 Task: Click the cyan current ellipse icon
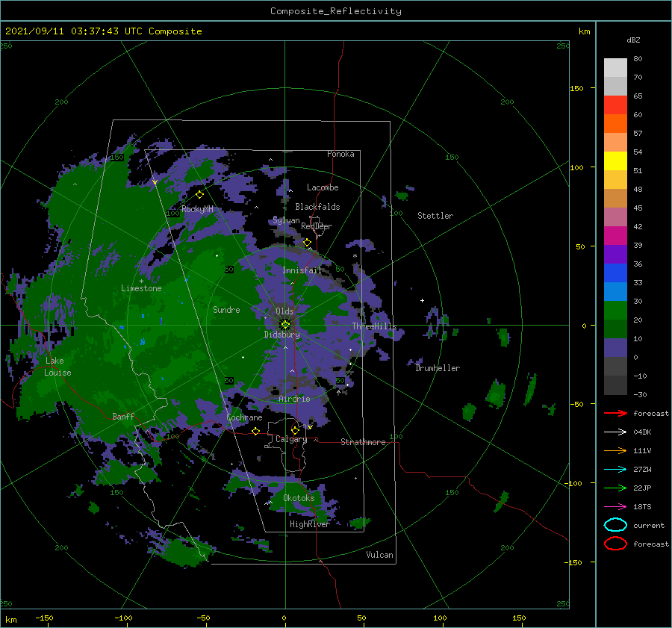pos(615,525)
